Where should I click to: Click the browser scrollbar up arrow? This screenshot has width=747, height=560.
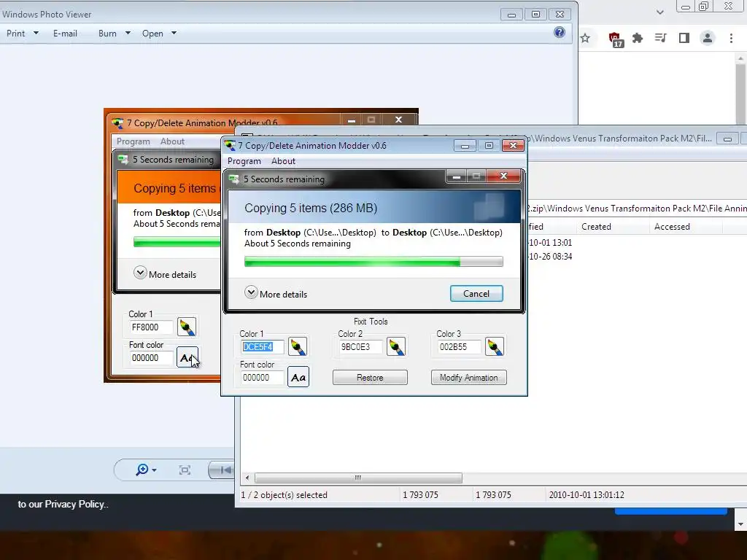(x=740, y=58)
